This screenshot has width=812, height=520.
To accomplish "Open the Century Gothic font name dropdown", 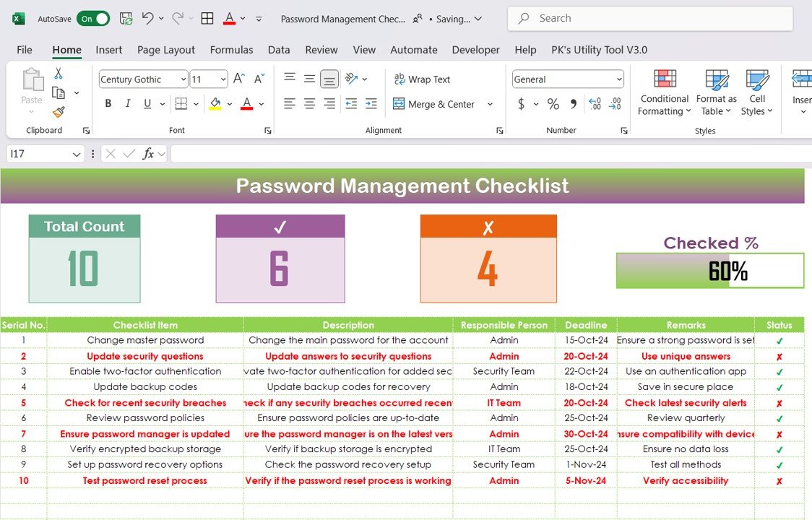I will click(183, 79).
